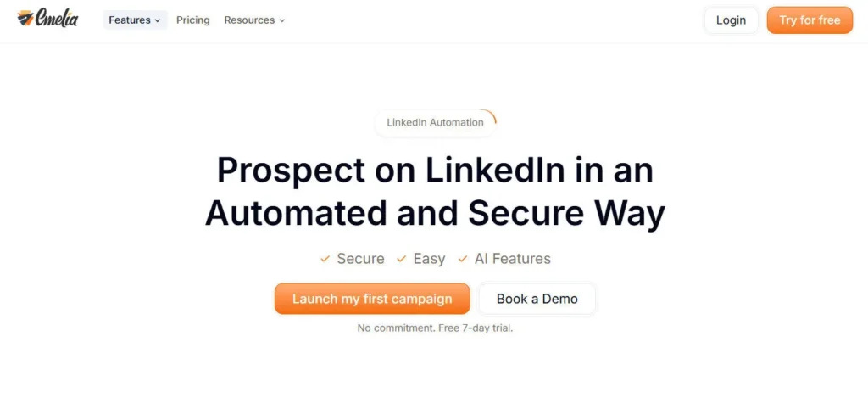868x409 pixels.
Task: Click the Emelia paper-plane logo icon
Action: pos(25,18)
